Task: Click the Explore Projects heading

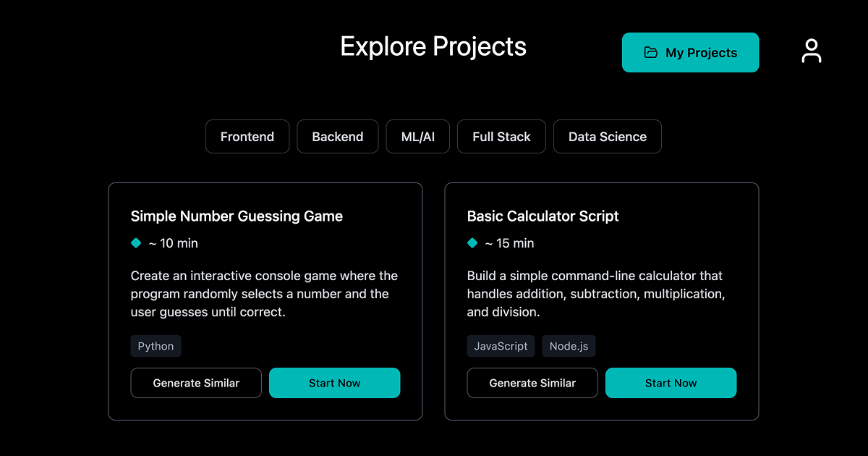Action: click(433, 46)
